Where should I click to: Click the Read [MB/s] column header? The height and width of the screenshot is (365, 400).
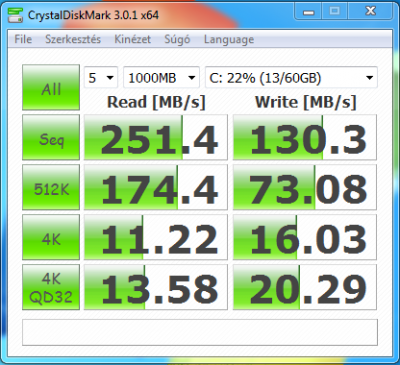[x=156, y=102]
